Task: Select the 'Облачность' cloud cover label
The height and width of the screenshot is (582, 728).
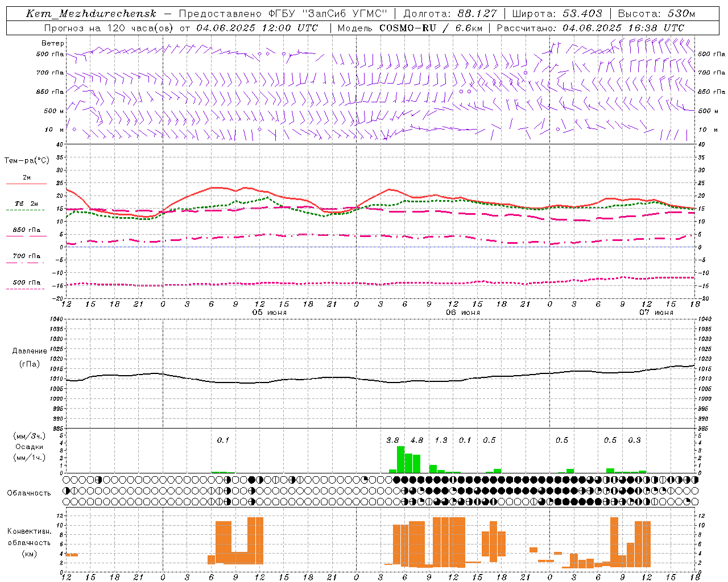Action: tap(29, 493)
